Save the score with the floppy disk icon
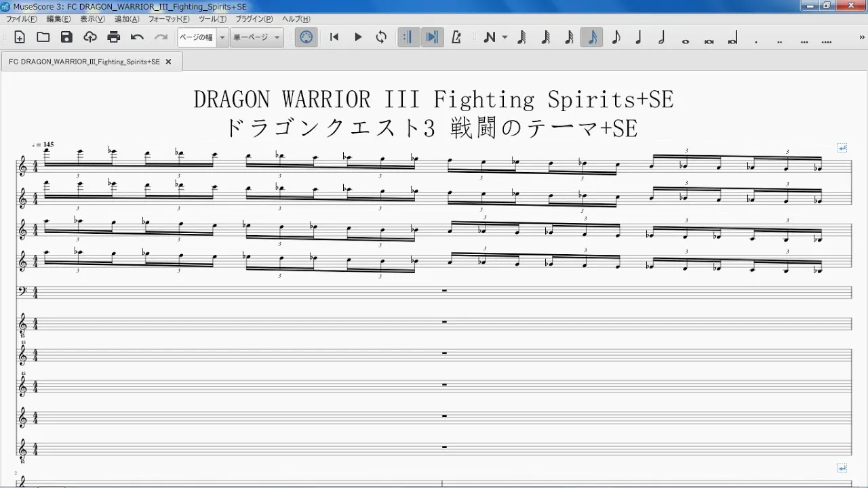 click(x=66, y=37)
